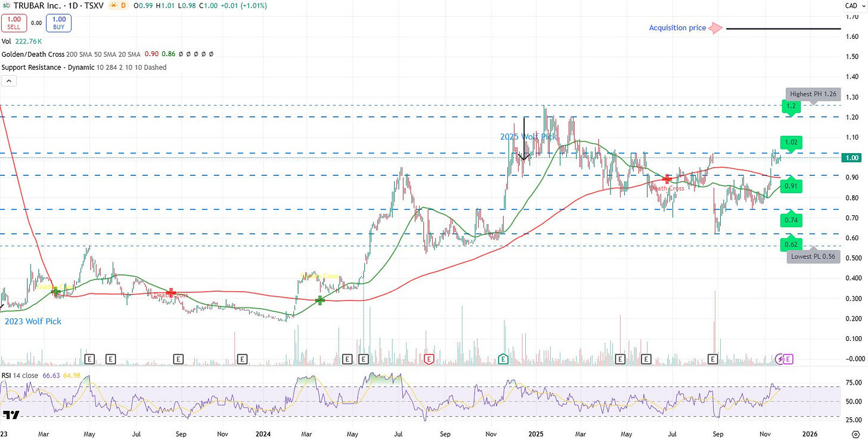The image size is (868, 440).
Task: Click the red Death Cross marker in 2023
Action: [x=172, y=293]
